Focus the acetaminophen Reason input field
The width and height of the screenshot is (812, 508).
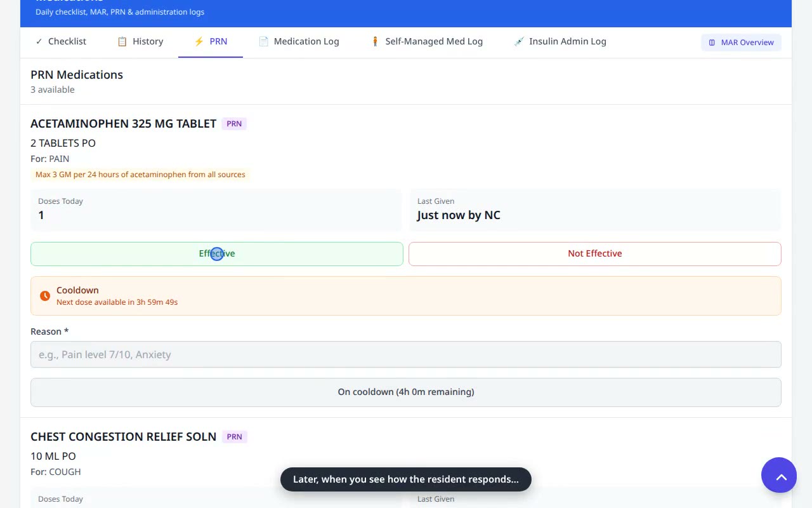pyautogui.click(x=406, y=354)
